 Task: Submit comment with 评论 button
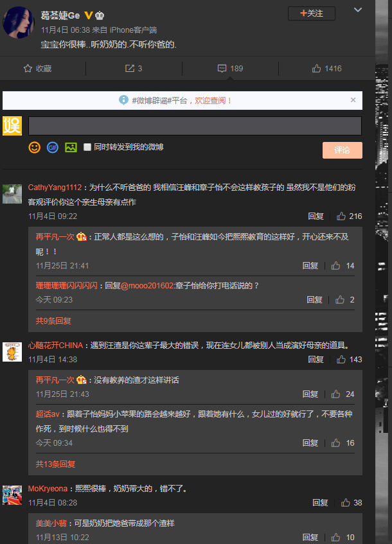(342, 150)
